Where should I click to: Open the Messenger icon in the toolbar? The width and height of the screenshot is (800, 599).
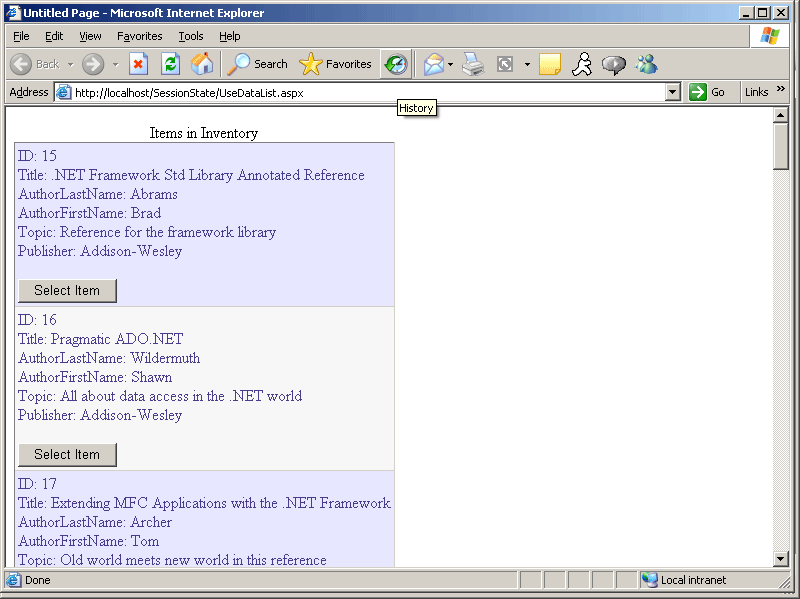(646, 64)
